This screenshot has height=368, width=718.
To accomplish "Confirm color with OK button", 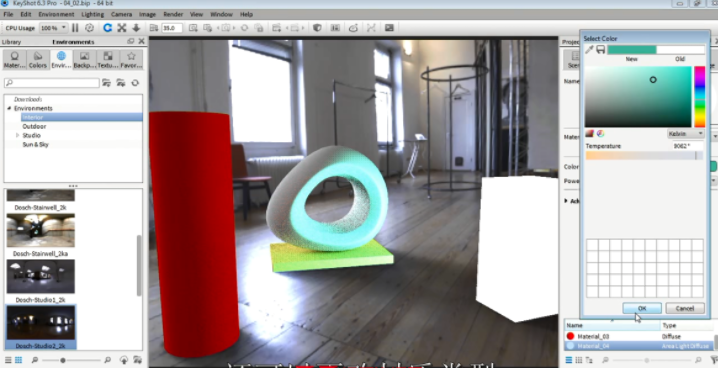I will coord(642,308).
